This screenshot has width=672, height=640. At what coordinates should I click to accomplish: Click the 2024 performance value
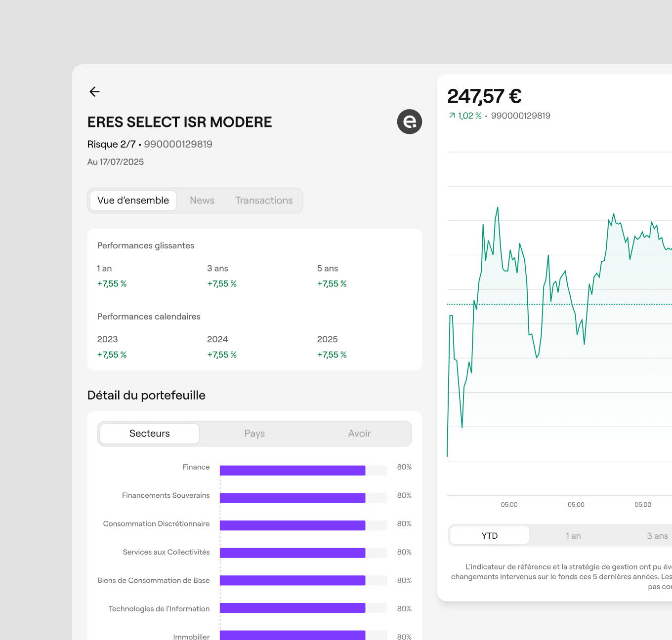(x=222, y=355)
